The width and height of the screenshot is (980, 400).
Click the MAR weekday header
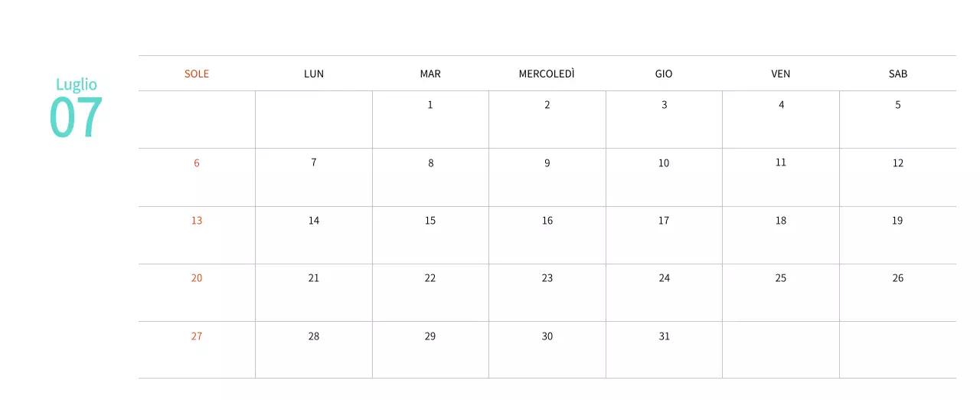(x=430, y=74)
